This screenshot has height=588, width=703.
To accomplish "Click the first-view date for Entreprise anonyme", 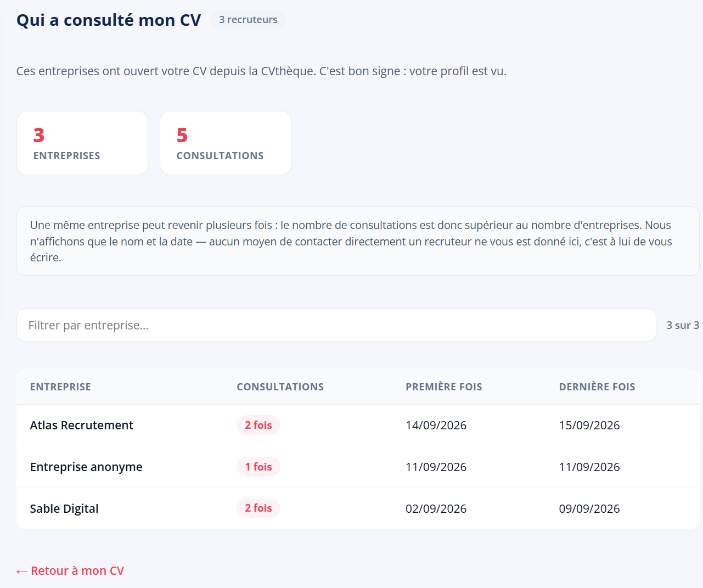I will 436,467.
